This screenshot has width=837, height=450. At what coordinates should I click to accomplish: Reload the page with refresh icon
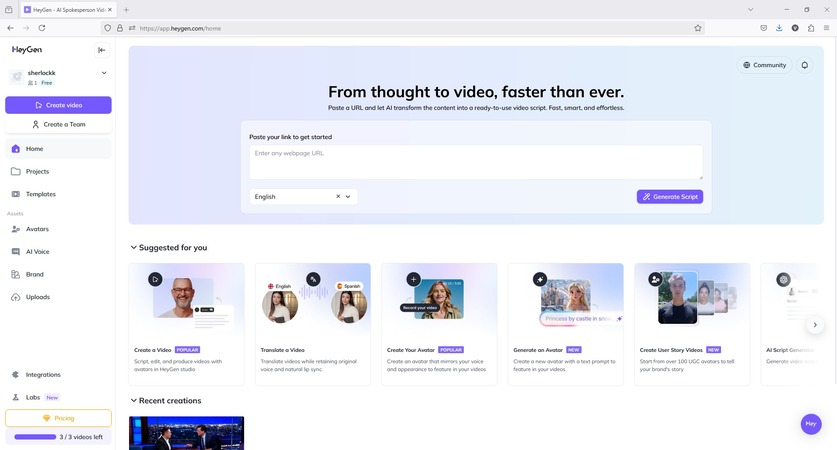(42, 28)
